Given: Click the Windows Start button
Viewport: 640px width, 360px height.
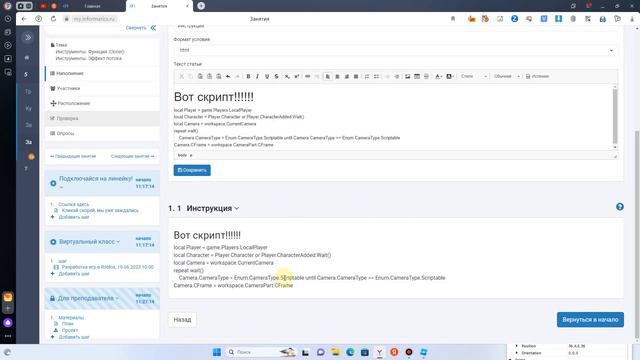Looking at the screenshot, I should (217, 352).
